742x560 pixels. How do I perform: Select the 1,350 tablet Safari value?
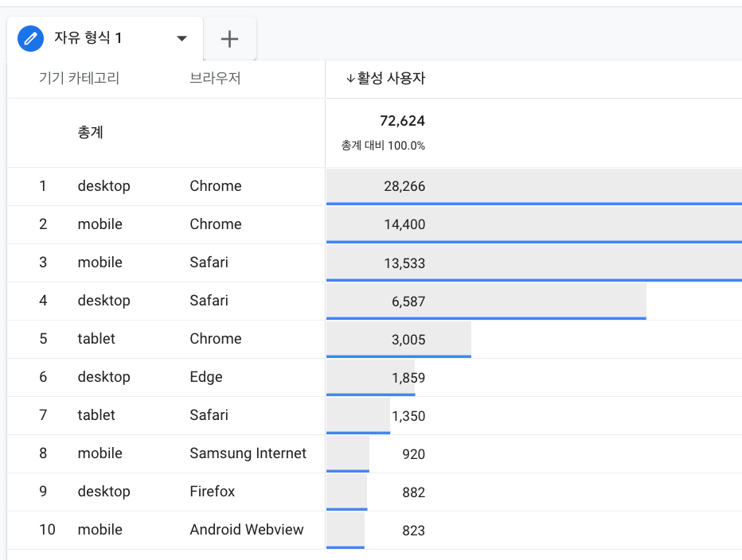pyautogui.click(x=408, y=416)
